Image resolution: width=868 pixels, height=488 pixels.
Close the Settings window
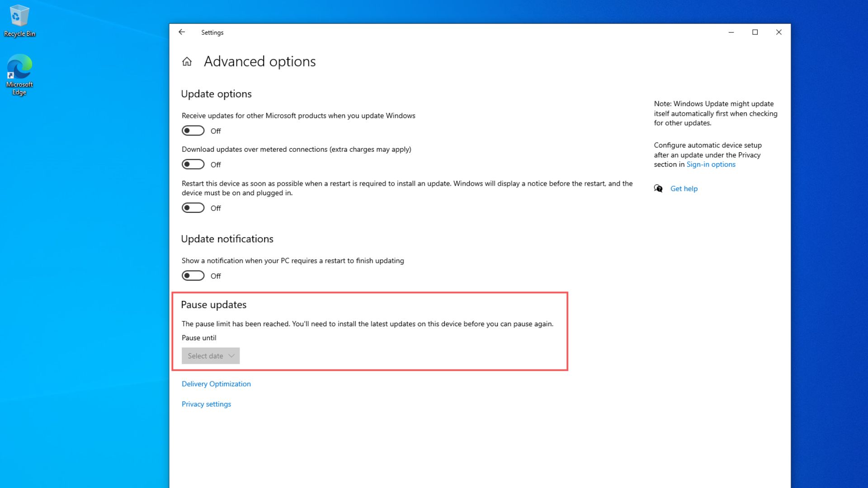click(x=779, y=32)
